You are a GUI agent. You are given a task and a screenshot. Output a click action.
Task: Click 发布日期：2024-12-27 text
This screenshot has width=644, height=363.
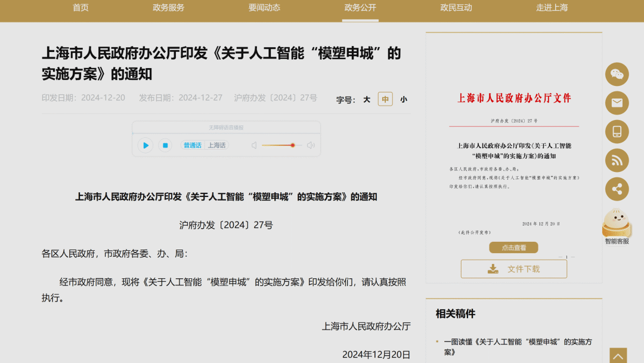tap(181, 98)
